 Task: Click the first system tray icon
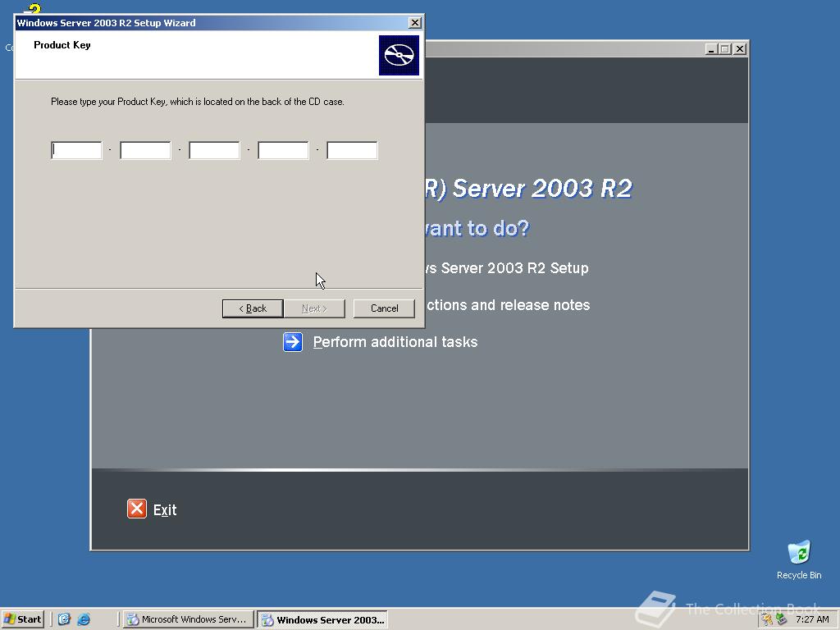pyautogui.click(x=767, y=620)
